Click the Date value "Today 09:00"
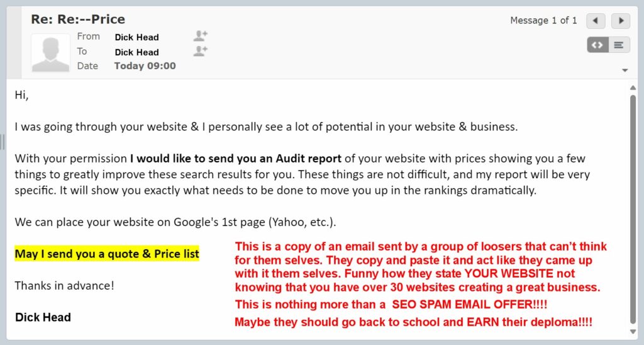 tap(145, 66)
